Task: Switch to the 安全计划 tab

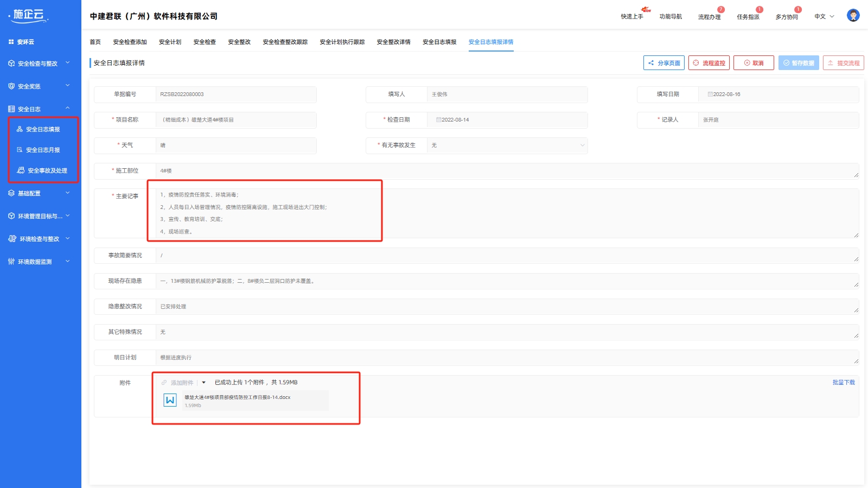Action: [x=170, y=42]
